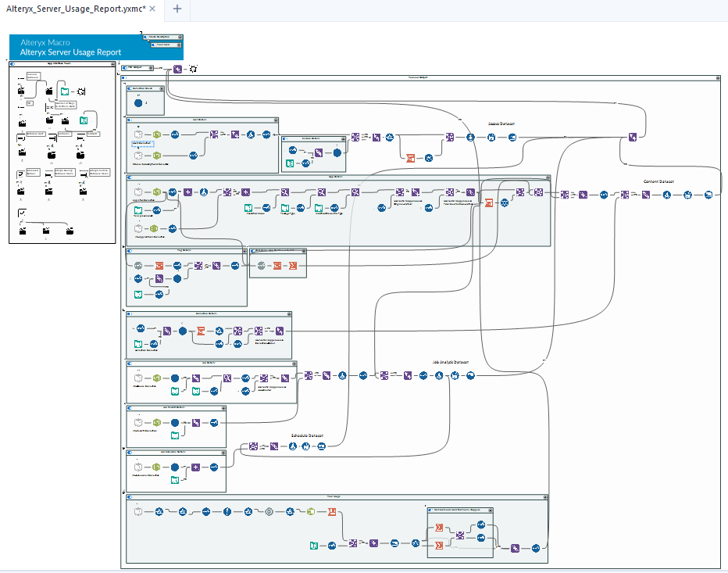728x573 pixels.
Task: Toggle the small container holding the Summarize tool
Action: pos(253,251)
